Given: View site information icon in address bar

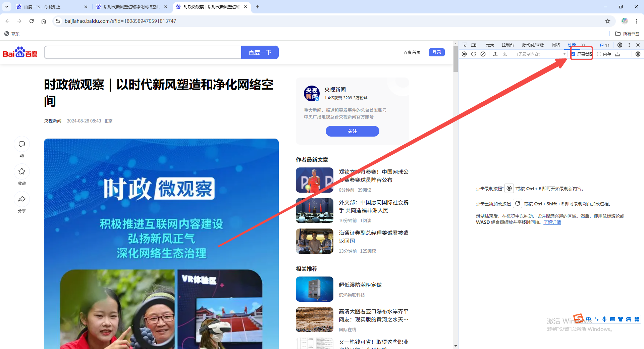Looking at the screenshot, I should point(58,21).
